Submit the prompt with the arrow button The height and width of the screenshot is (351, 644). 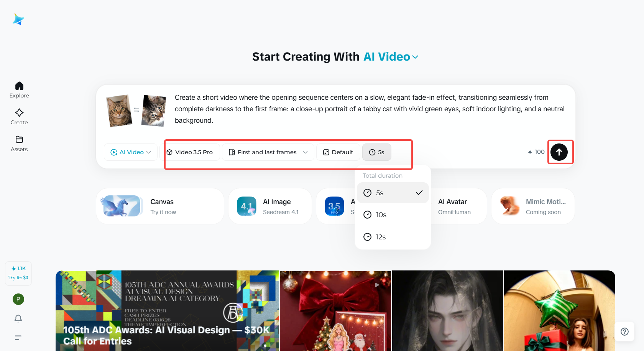pos(559,152)
